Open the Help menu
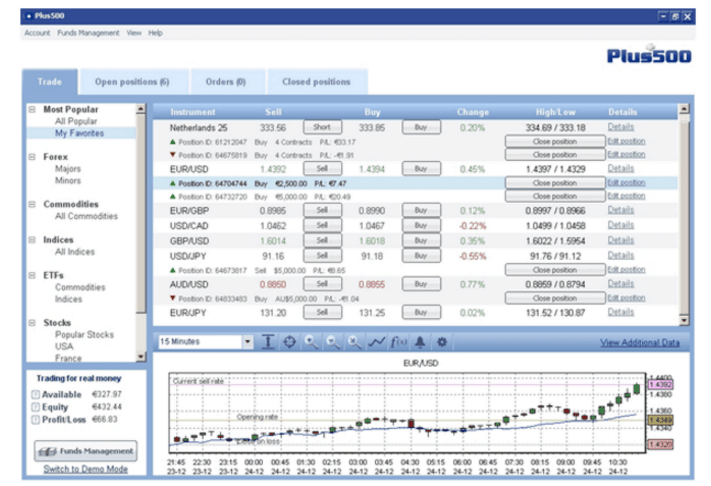 [155, 33]
